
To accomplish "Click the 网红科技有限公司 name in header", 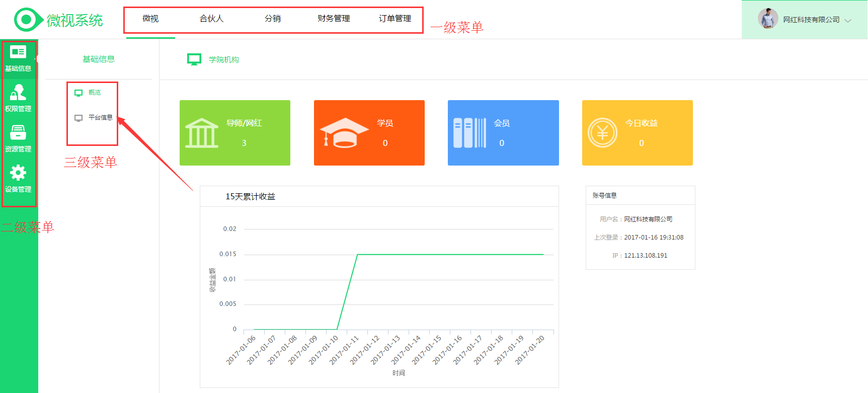I will pyautogui.click(x=811, y=20).
